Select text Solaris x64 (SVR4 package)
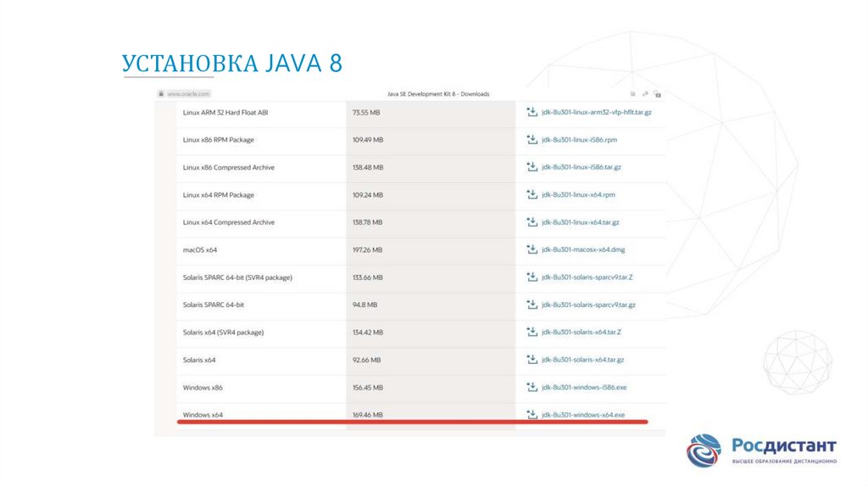Image resolution: width=868 pixels, height=487 pixels. 223,333
